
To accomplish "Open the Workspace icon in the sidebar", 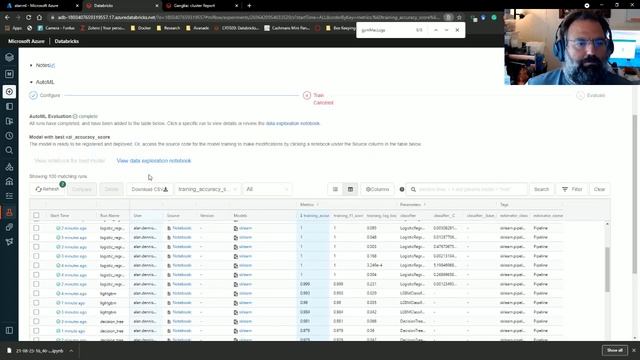I will pos(9,107).
